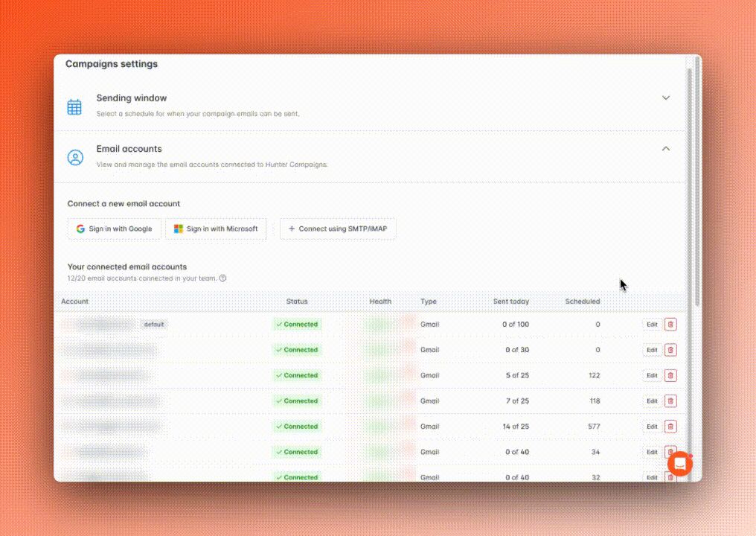756x536 pixels.
Task: Expand the Sending window section chevron
Action: 666,98
